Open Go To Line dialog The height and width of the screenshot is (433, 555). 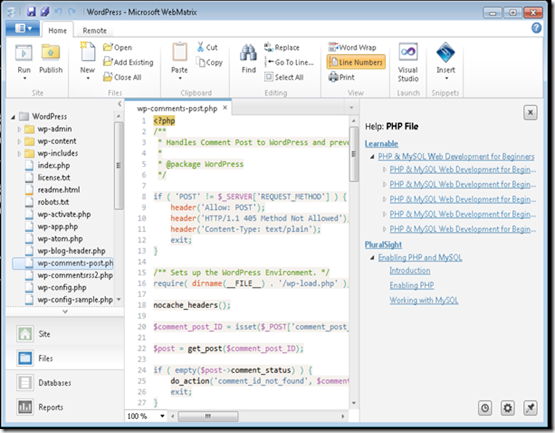click(289, 62)
